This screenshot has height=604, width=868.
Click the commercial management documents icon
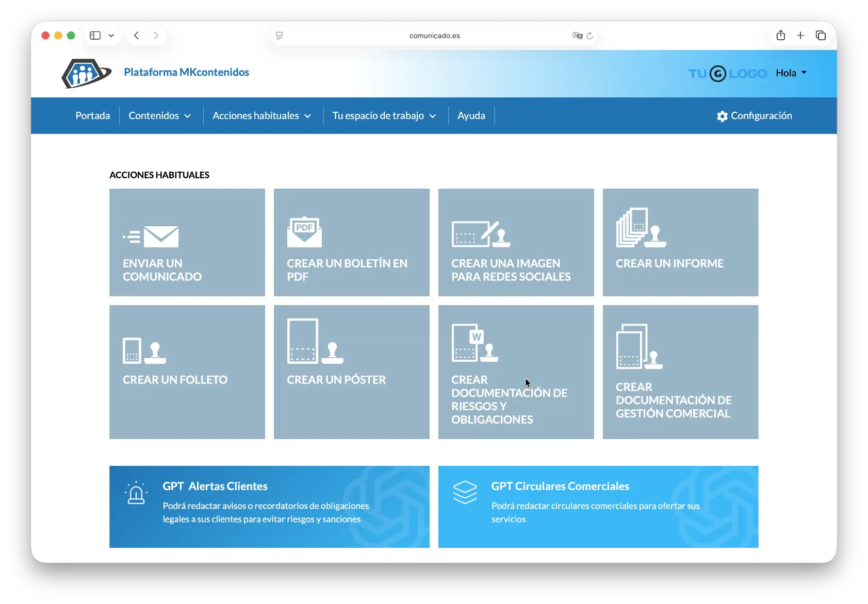click(x=638, y=346)
